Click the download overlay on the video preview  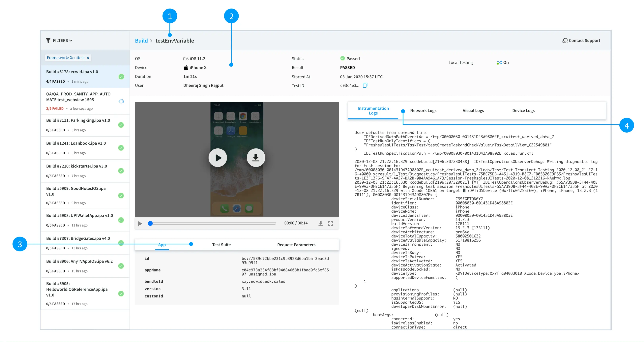pos(256,157)
